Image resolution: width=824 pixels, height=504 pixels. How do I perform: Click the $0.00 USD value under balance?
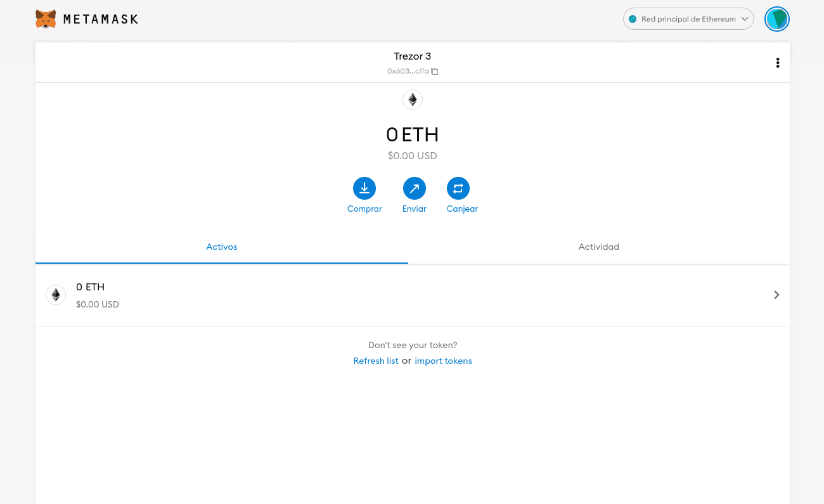coord(413,156)
